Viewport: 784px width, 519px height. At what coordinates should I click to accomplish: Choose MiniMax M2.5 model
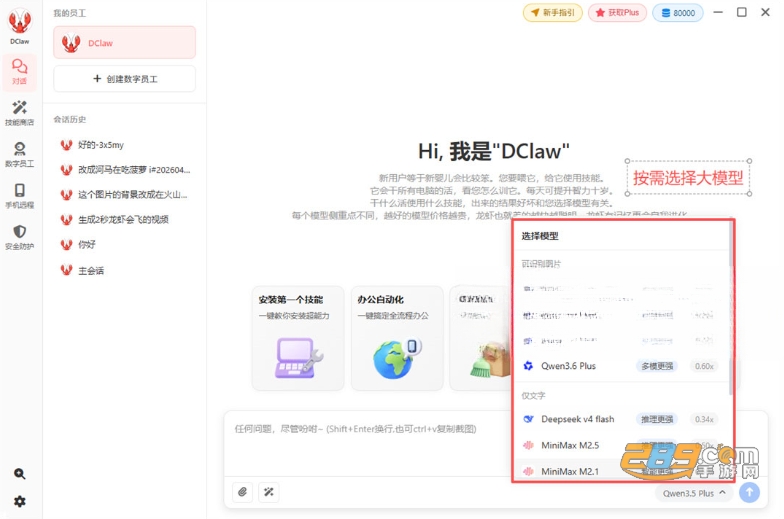pyautogui.click(x=620, y=445)
